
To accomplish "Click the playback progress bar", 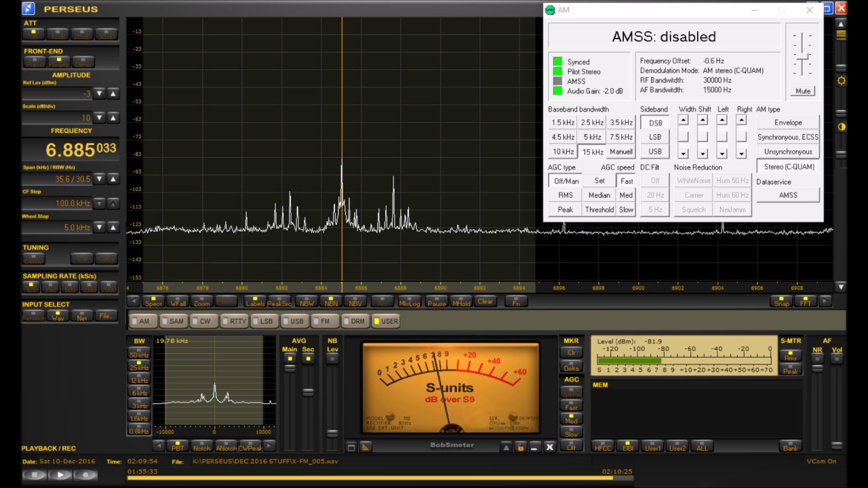I will click(380, 479).
